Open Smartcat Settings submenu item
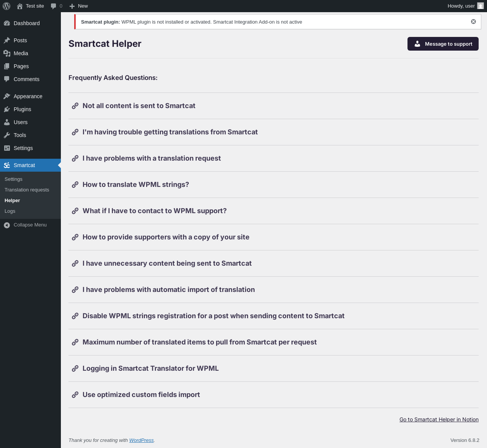Screen dimensions: 487x448 30,179
